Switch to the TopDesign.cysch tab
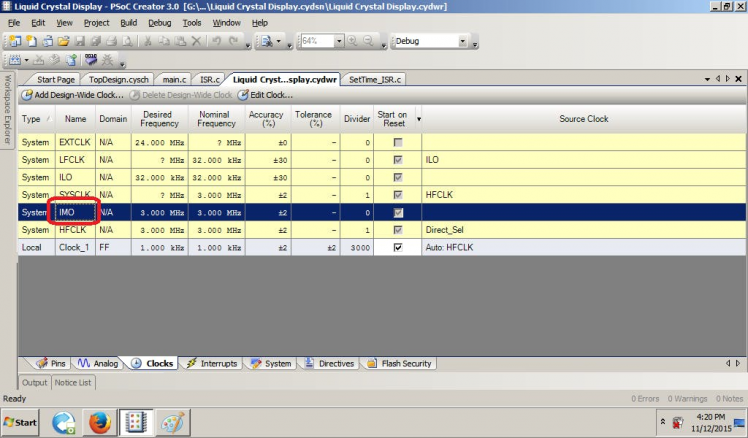748x438 pixels. [x=119, y=80]
